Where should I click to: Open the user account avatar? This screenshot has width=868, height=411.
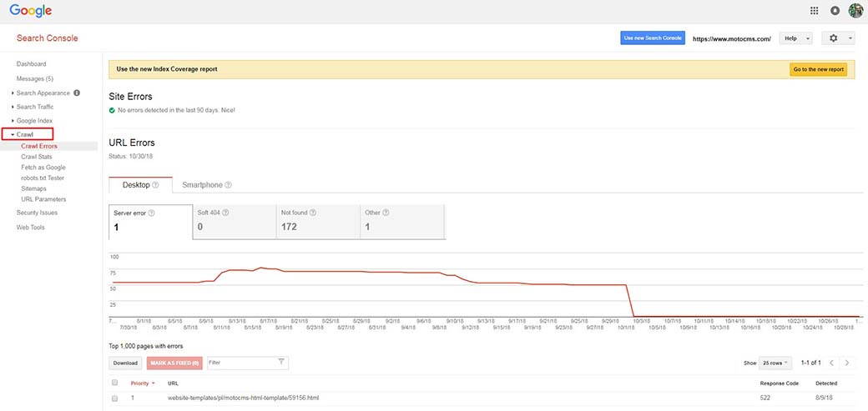(855, 11)
